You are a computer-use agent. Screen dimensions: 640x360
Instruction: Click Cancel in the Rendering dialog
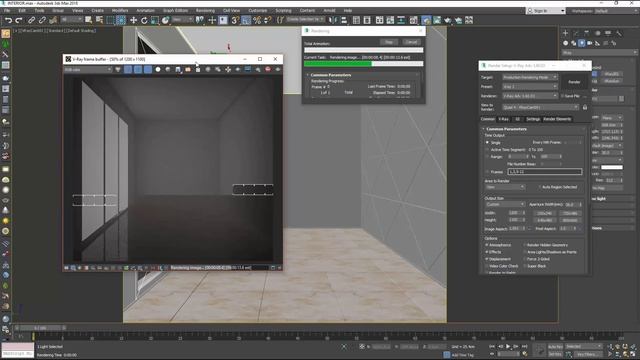(x=411, y=42)
